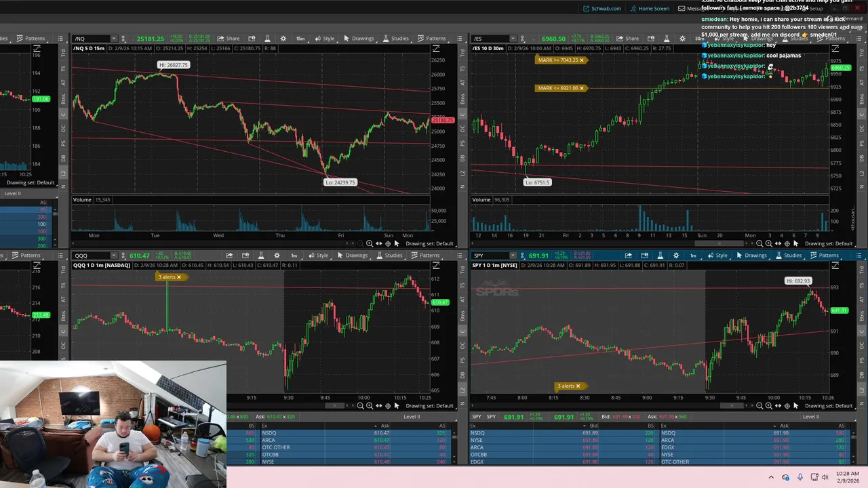The image size is (868, 488).
Task: Click the Share button on /ES chart
Action: pyautogui.click(x=627, y=39)
